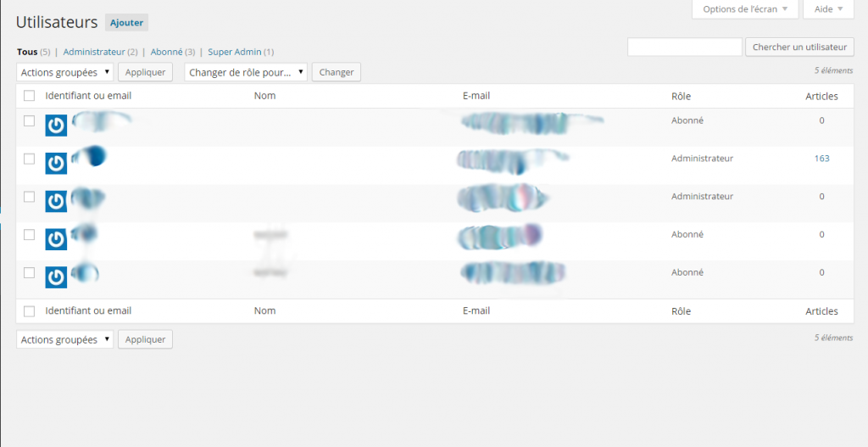Open the 163 articles count link
Viewport: 868px width, 447px height.
click(821, 159)
